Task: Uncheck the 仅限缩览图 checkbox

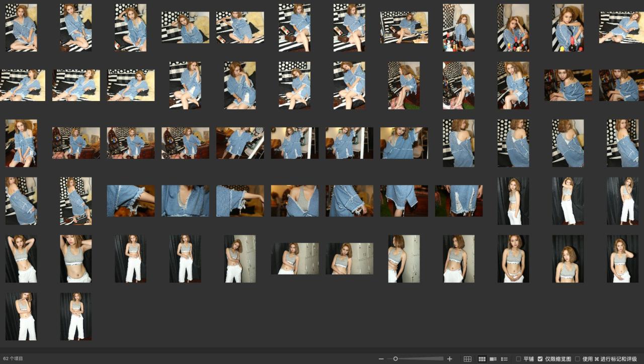Action: [540, 359]
